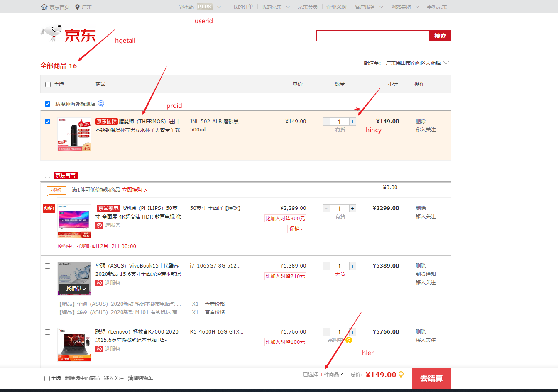Delete the THERMOS item
This screenshot has height=392, width=558.
(x=421, y=122)
